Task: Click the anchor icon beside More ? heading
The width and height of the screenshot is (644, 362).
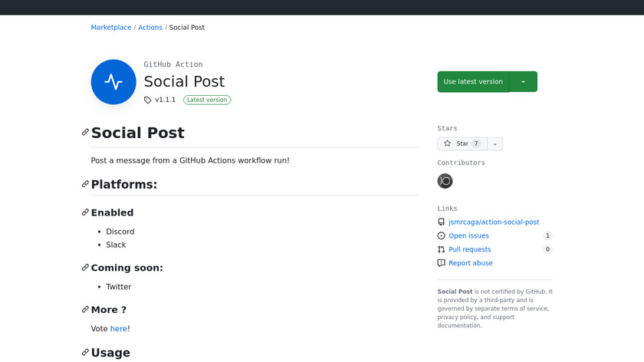Action: pos(85,309)
